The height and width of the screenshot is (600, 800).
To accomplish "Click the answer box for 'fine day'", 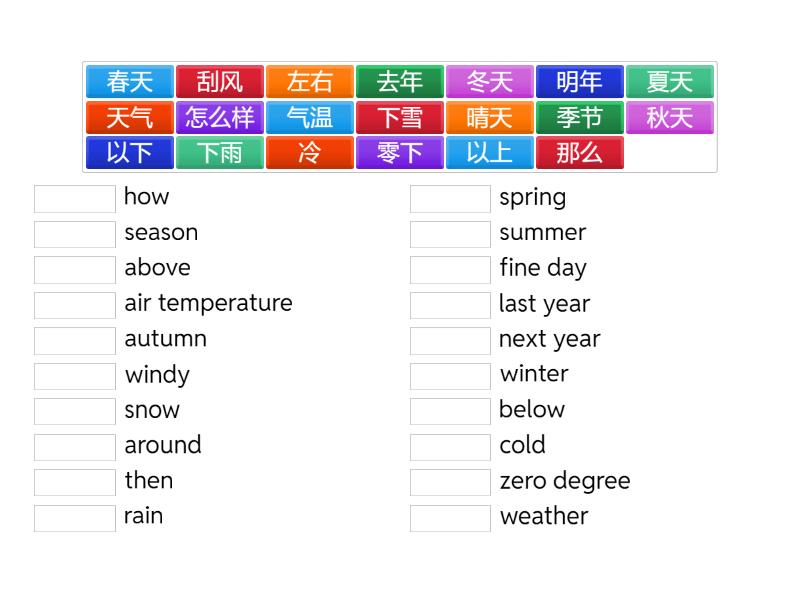I will pos(450,269).
